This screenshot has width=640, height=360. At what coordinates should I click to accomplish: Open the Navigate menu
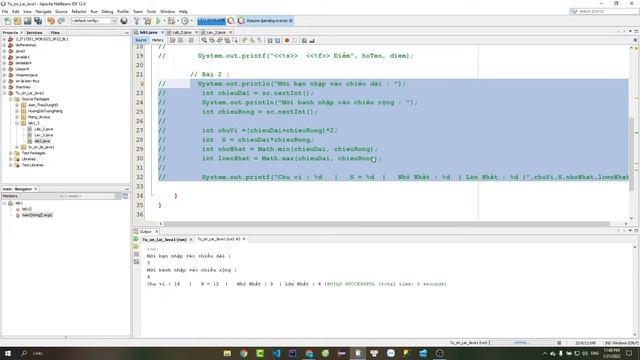pyautogui.click(x=43, y=11)
